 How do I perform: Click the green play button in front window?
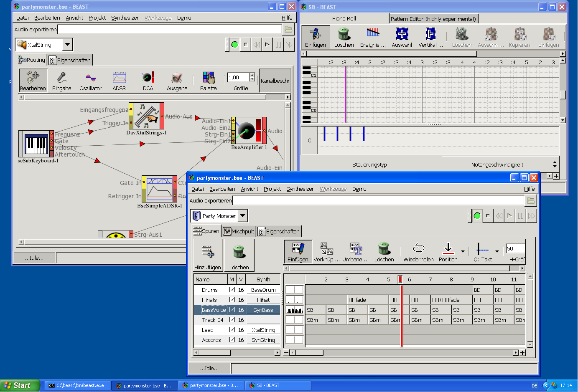[x=477, y=216]
